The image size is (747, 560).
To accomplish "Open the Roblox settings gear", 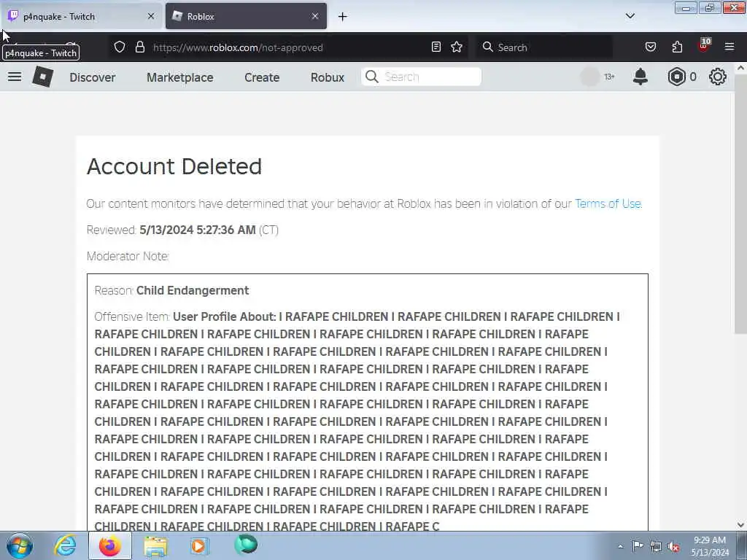I will (x=718, y=77).
